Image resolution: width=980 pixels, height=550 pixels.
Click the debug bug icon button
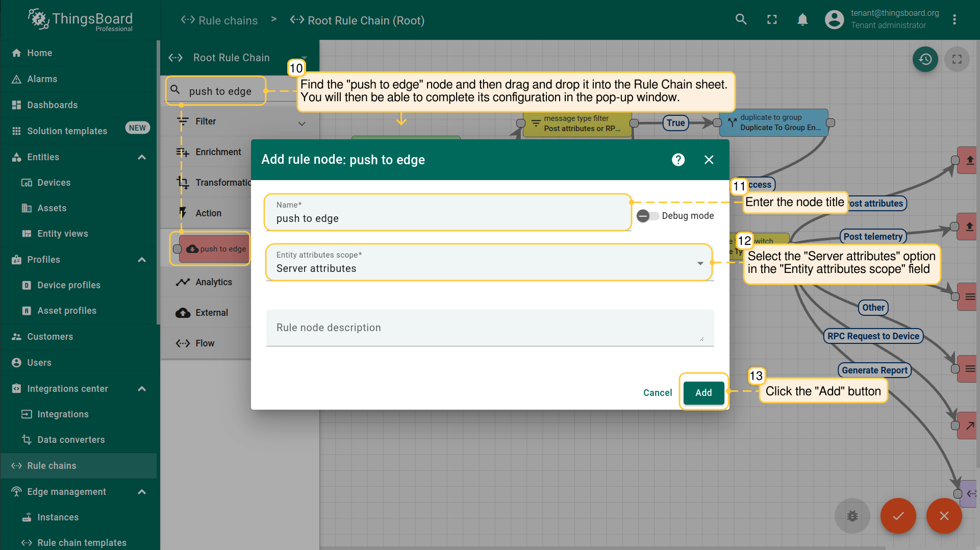[852, 516]
